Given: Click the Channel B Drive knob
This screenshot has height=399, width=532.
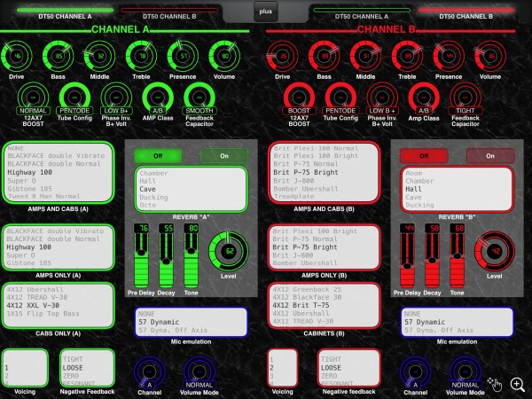Looking at the screenshot, I should pos(283,56).
